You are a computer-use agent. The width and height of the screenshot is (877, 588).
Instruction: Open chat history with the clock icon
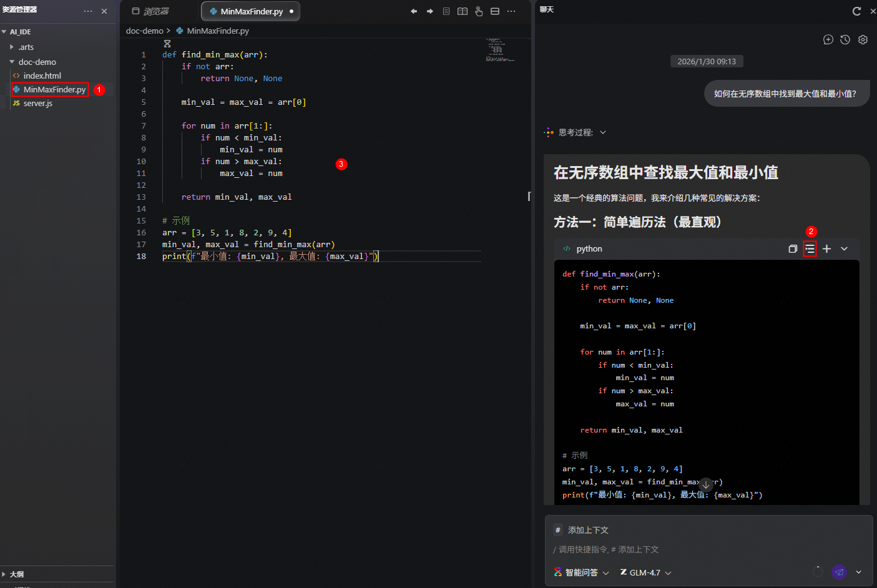point(845,39)
